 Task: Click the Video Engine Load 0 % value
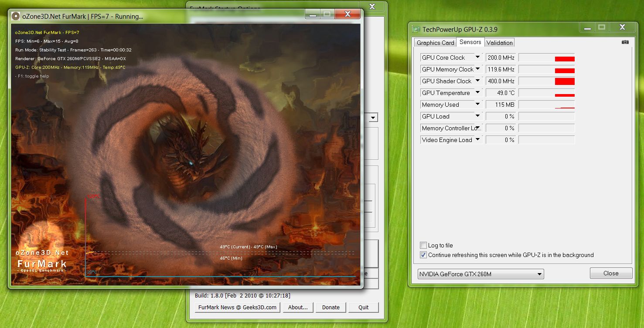(501, 140)
